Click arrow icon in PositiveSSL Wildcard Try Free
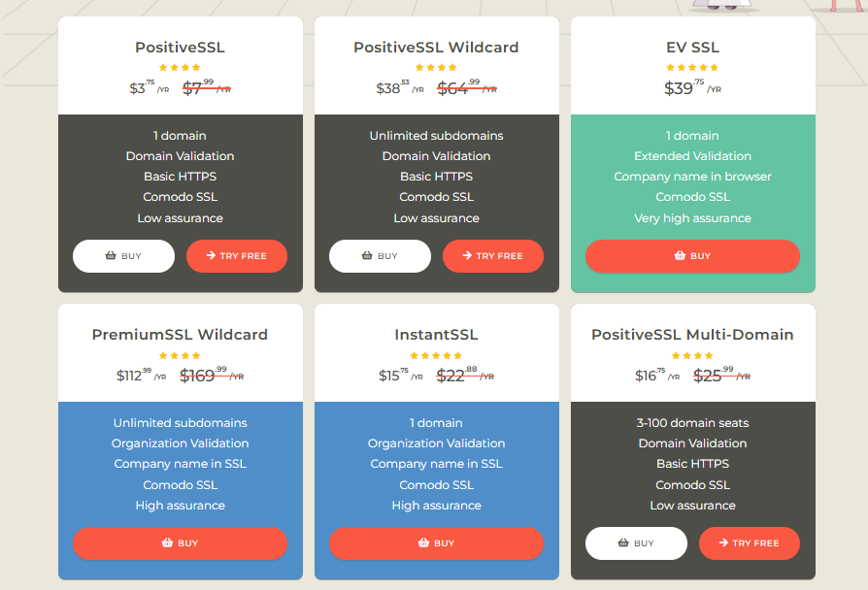 [x=467, y=256]
